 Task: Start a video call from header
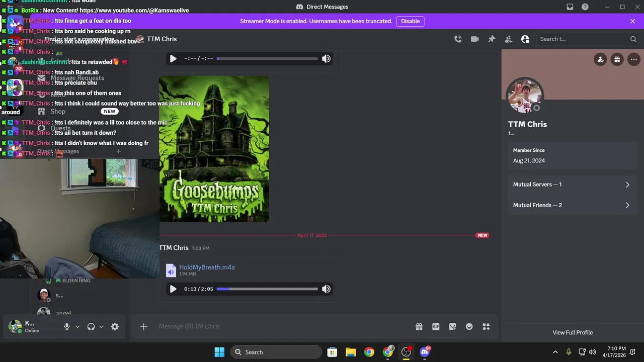pos(474,39)
